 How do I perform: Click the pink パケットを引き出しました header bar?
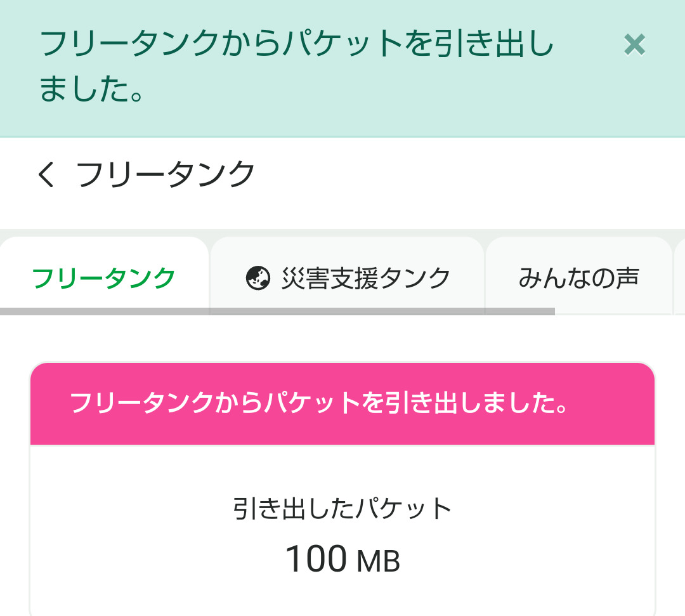(x=342, y=403)
